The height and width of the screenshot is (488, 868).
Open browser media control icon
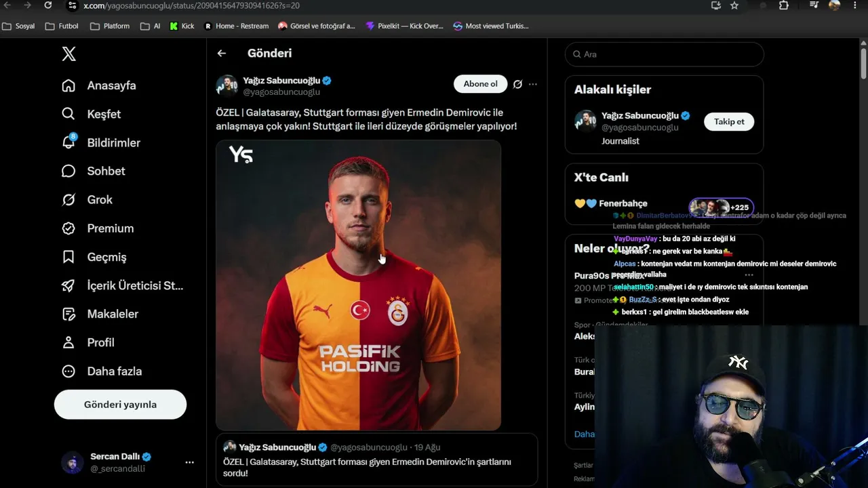[x=814, y=5]
